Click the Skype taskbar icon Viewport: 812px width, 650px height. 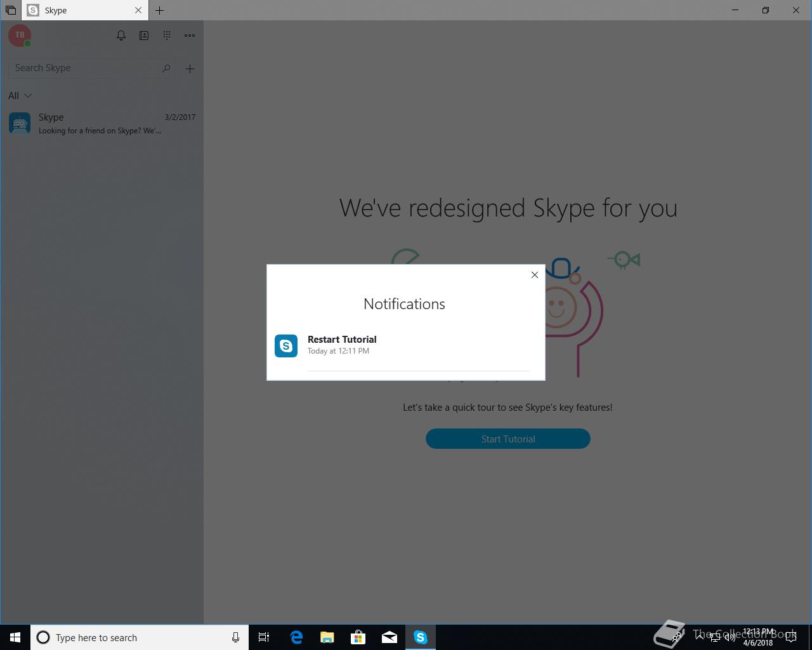(421, 637)
